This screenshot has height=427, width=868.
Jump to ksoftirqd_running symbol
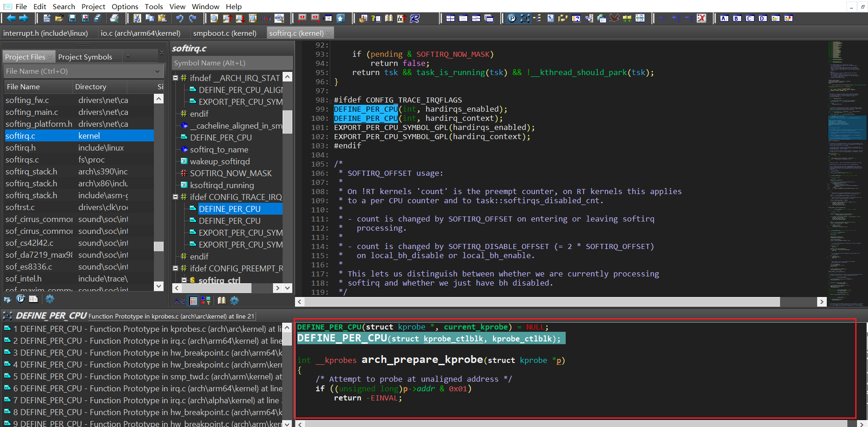pyautogui.click(x=222, y=185)
